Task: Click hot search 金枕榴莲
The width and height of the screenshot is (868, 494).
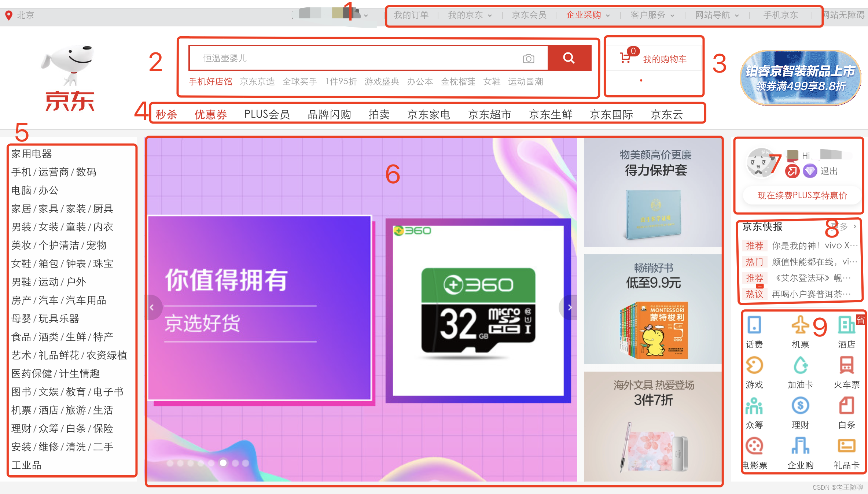Action: (x=458, y=81)
